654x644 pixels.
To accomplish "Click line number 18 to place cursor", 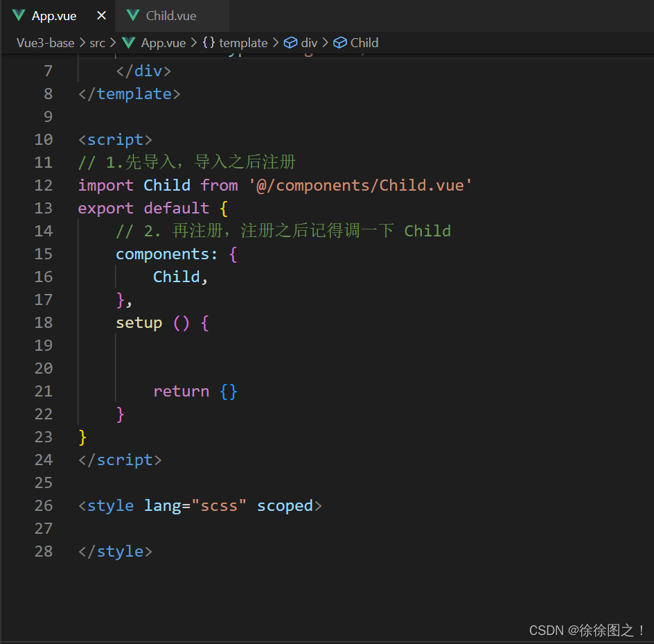I will click(x=44, y=322).
